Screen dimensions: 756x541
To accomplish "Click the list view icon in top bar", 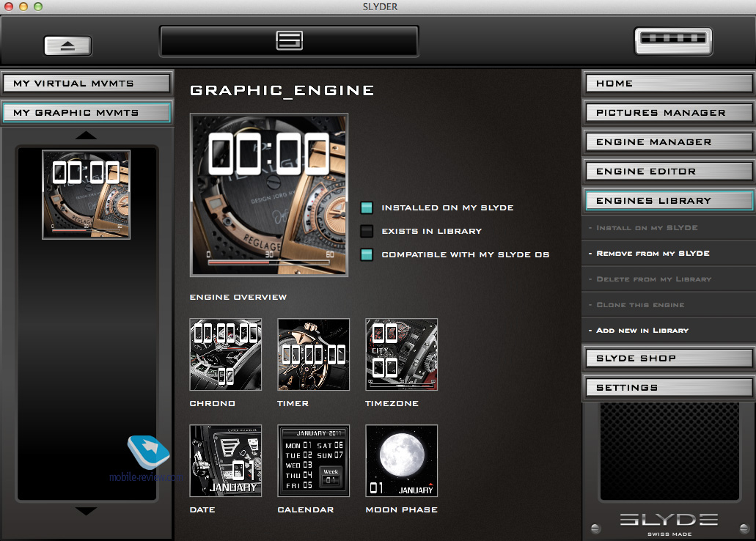I will point(290,40).
